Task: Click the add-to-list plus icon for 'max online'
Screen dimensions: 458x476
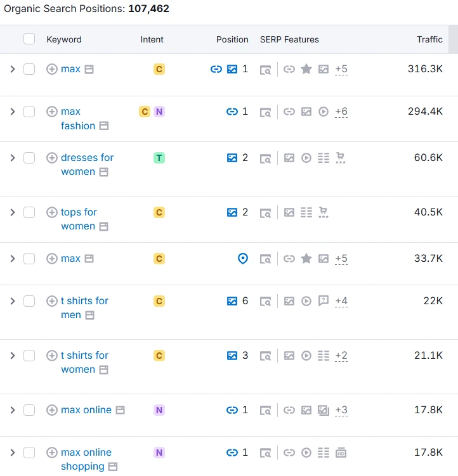Action: (x=52, y=410)
